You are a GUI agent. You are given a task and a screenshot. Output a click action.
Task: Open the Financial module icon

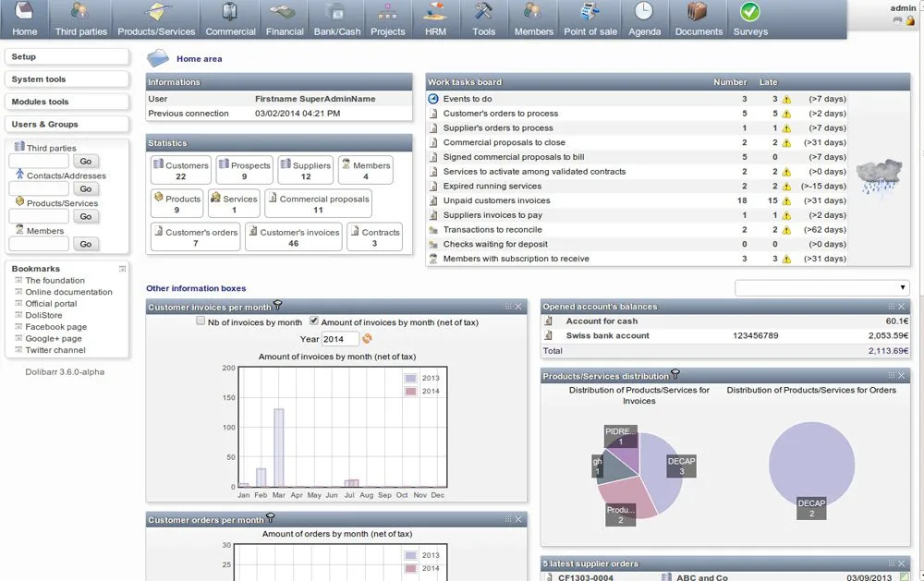pyautogui.click(x=283, y=10)
